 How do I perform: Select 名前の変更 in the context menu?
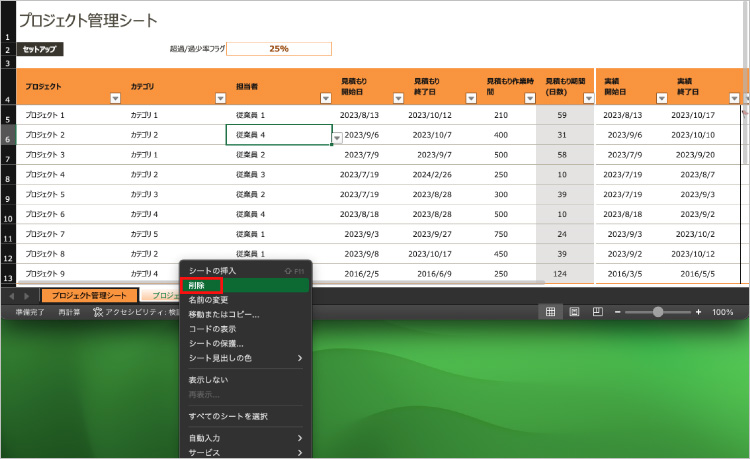tap(208, 300)
